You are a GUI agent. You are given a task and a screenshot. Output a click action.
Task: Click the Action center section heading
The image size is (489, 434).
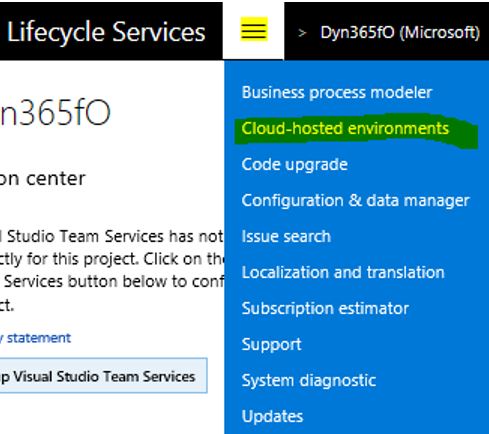(x=43, y=179)
